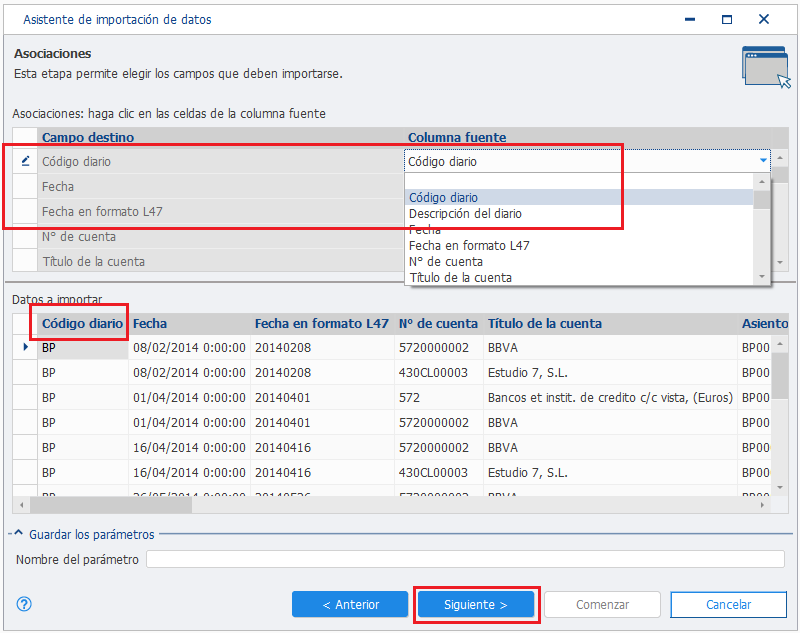Click the help question mark icon

(24, 604)
